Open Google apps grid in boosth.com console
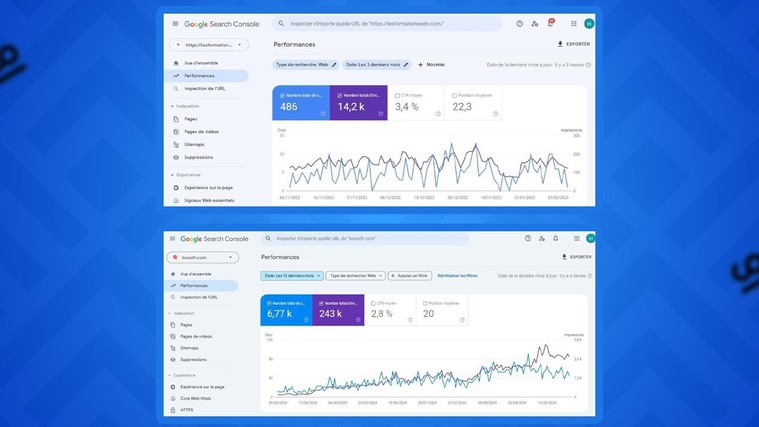The image size is (759, 427). point(577,238)
